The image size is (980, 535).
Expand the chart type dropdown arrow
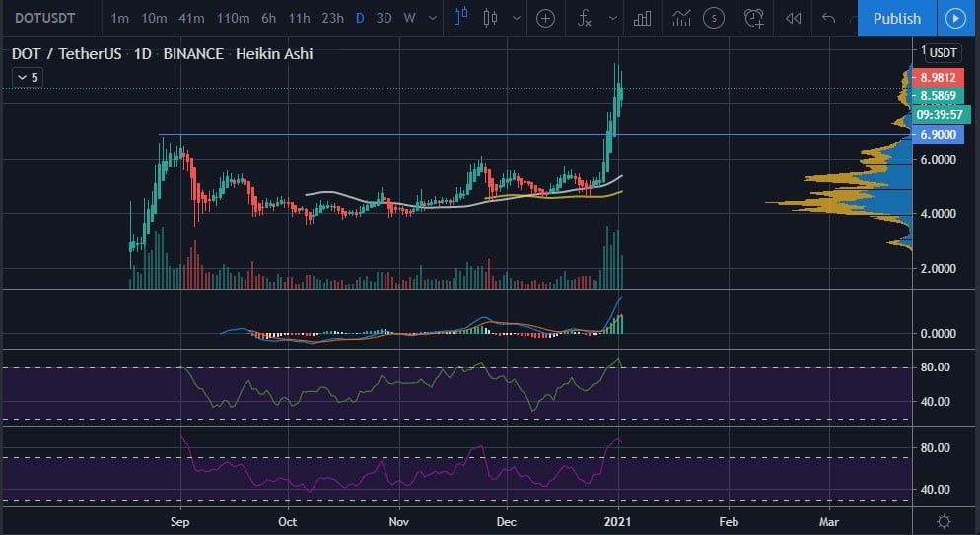coord(517,18)
